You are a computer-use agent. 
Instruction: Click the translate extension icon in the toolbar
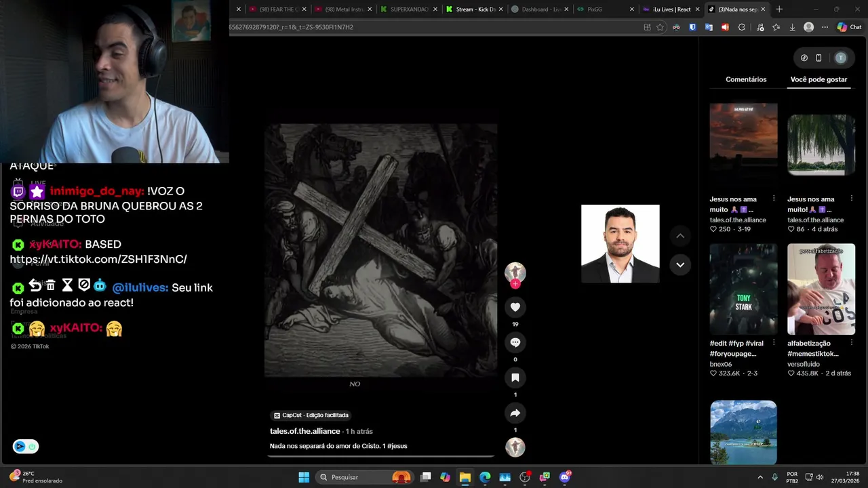(x=709, y=27)
